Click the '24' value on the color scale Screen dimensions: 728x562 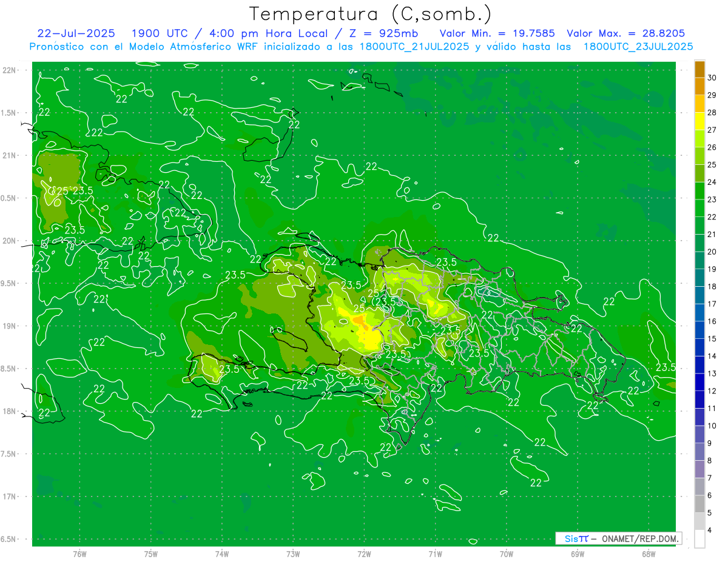click(x=712, y=182)
